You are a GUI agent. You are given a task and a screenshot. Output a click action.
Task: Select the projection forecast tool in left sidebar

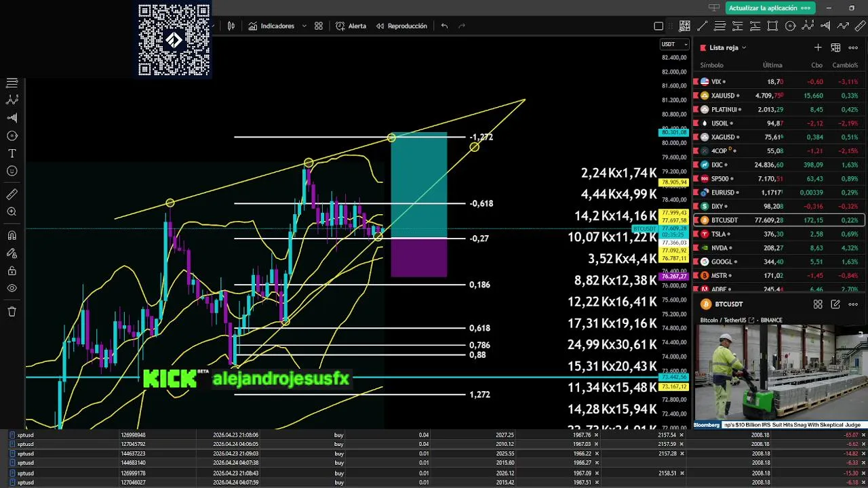12,118
